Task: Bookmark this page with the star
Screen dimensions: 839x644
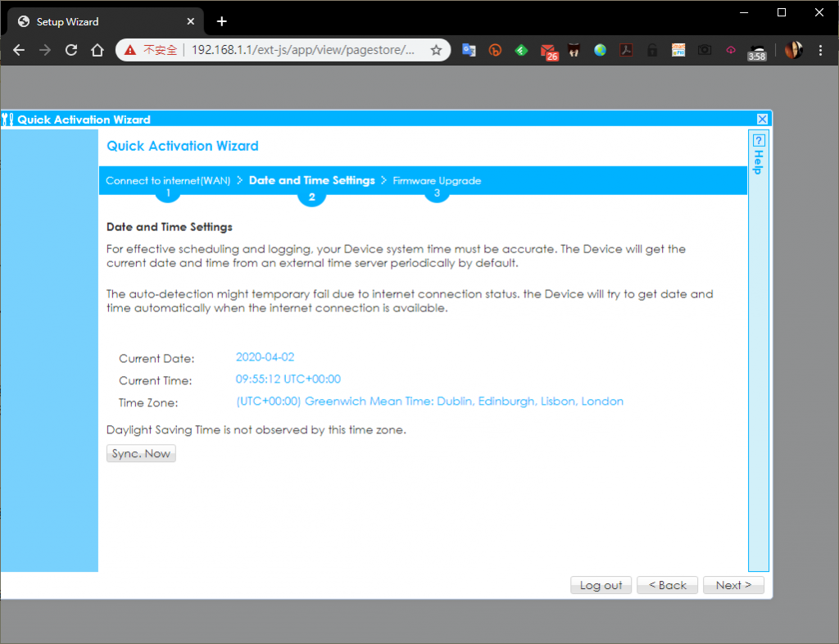Action: [x=436, y=50]
